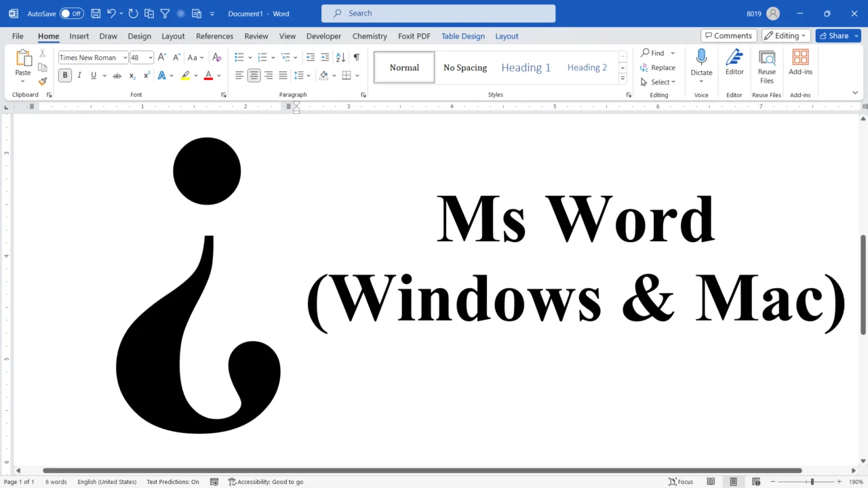Toggle bold formatting in the Font group
This screenshot has height=488, width=868.
click(65, 75)
